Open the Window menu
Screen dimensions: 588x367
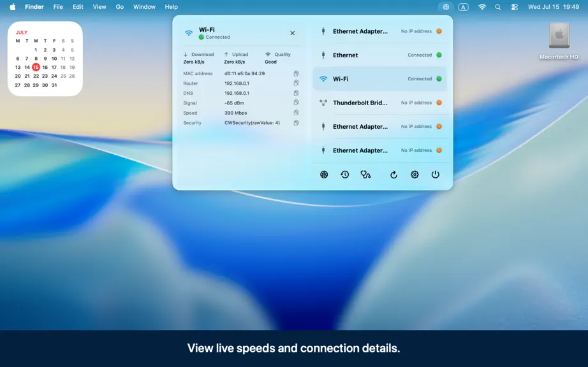point(144,7)
